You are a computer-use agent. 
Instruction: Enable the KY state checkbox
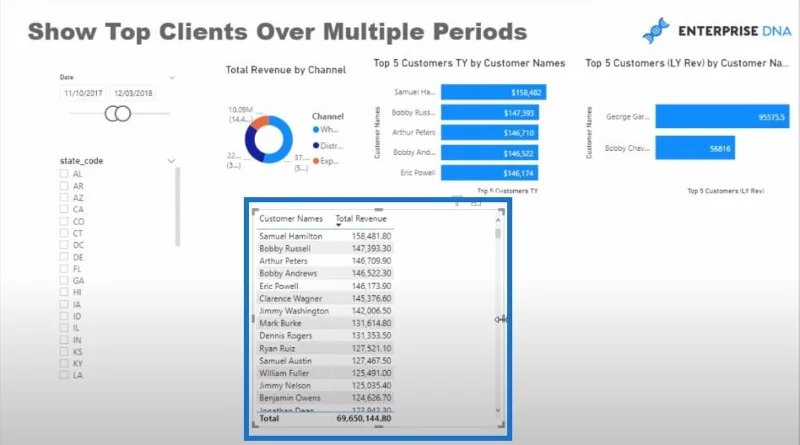(x=64, y=363)
